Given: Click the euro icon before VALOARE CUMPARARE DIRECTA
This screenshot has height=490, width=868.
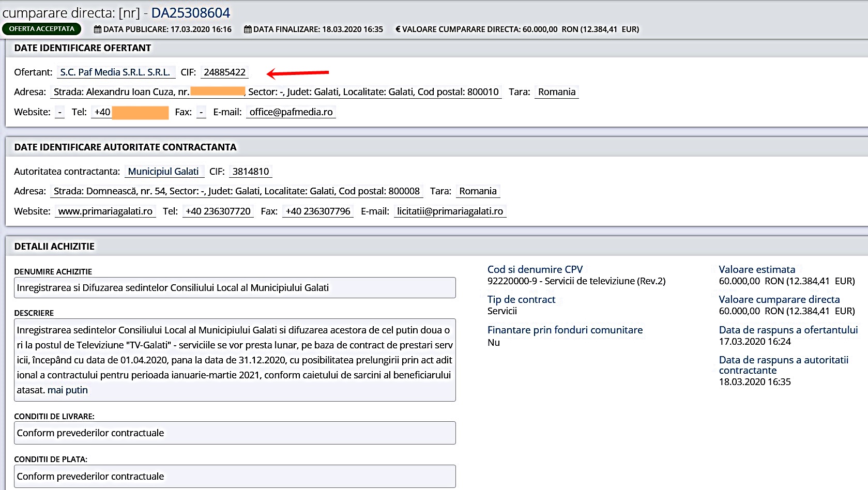Looking at the screenshot, I should click(x=398, y=29).
